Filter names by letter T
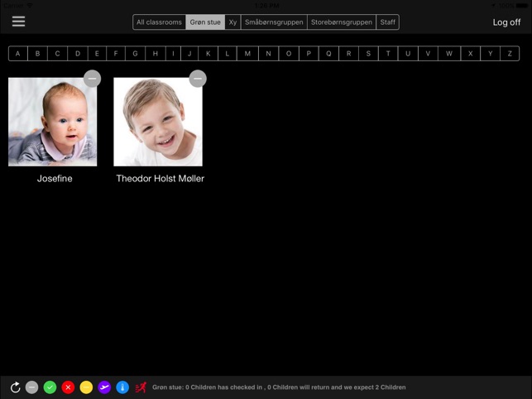This screenshot has height=399, width=532. tap(388, 54)
